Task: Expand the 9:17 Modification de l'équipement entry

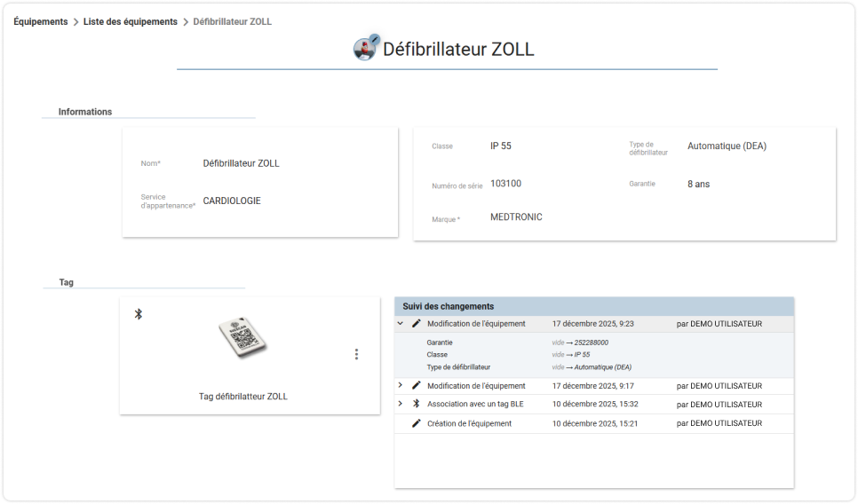Action: 400,385
